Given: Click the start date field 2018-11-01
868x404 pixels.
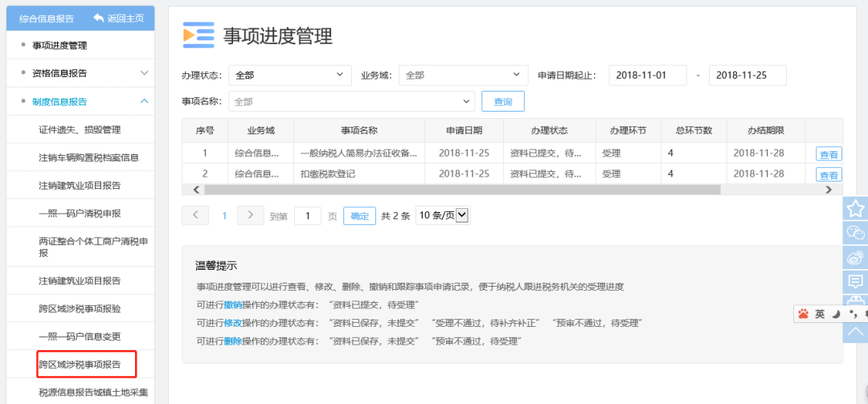Looking at the screenshot, I should pos(648,75).
